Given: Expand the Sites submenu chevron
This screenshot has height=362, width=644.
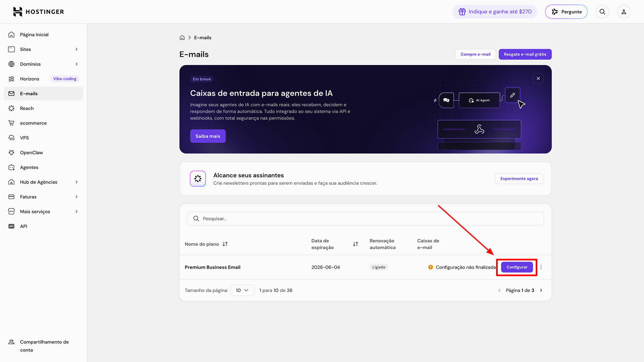Looking at the screenshot, I should pos(76,49).
